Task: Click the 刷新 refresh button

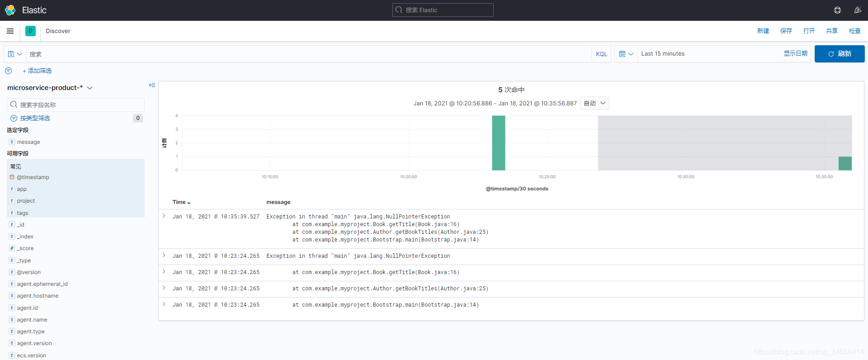Action: 840,54
